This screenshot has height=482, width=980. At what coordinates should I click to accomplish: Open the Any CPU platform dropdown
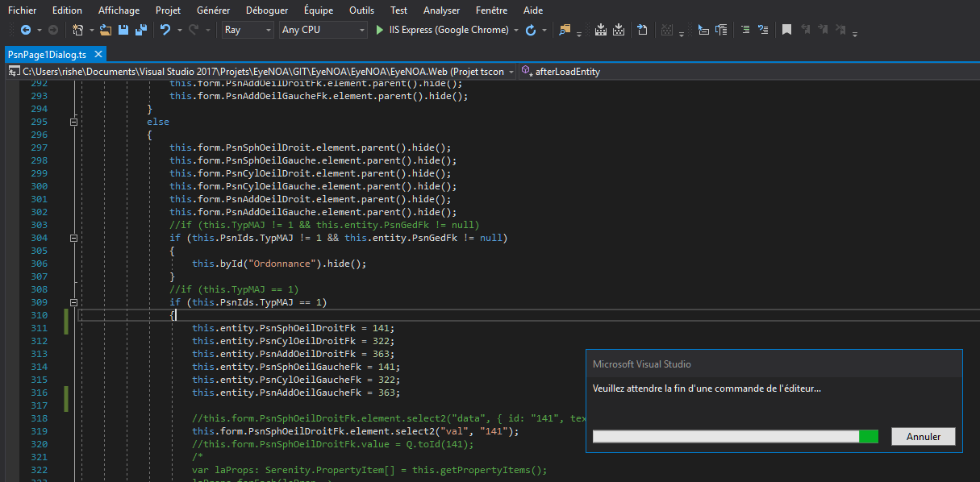coord(323,29)
